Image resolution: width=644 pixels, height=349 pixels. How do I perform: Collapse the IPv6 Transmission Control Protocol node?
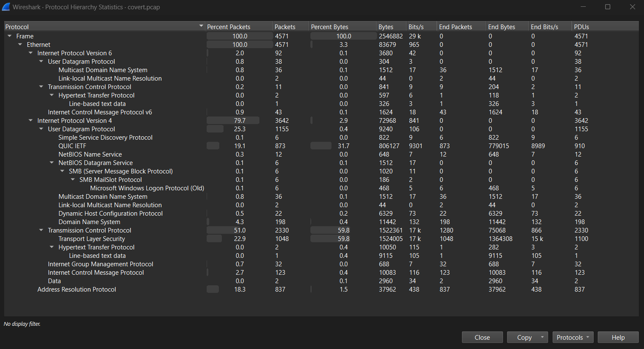(41, 87)
